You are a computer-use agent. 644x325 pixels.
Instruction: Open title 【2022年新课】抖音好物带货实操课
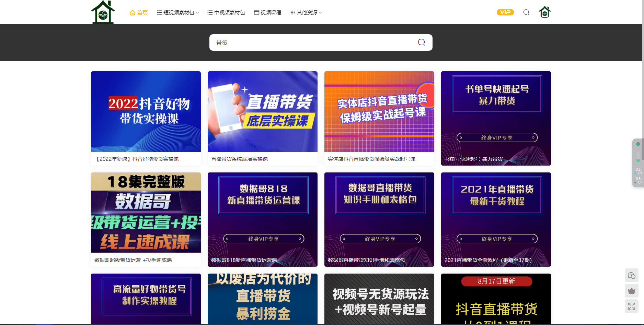137,159
